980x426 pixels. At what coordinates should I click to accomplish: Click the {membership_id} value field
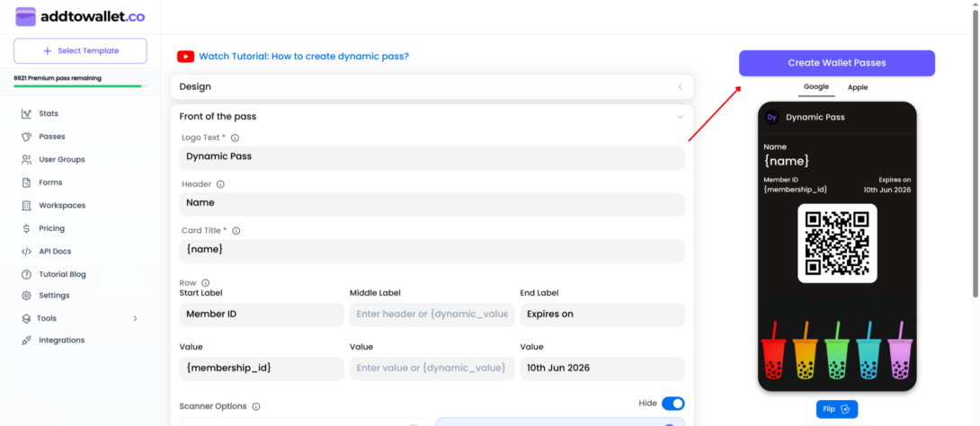click(262, 368)
